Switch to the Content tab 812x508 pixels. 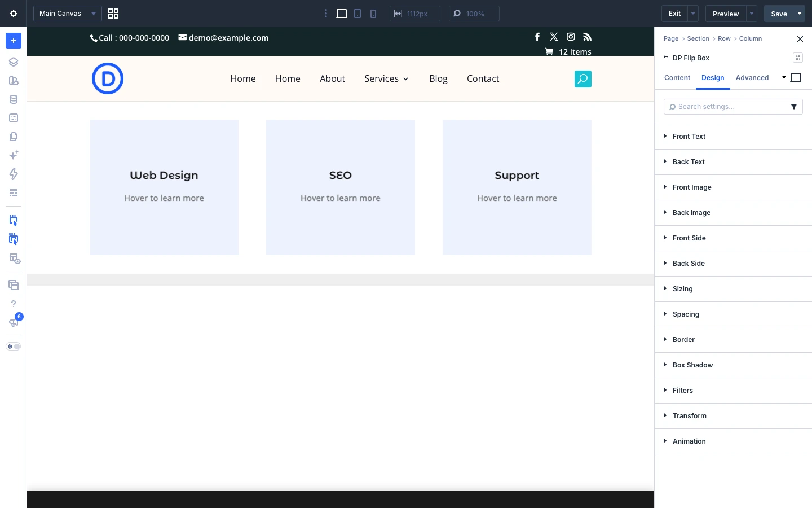pyautogui.click(x=677, y=78)
